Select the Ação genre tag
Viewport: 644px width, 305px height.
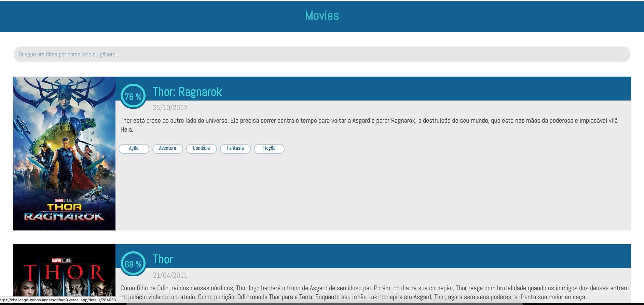coord(134,148)
